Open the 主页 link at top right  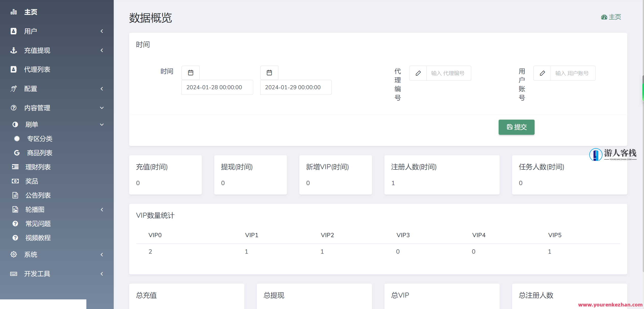pyautogui.click(x=615, y=17)
